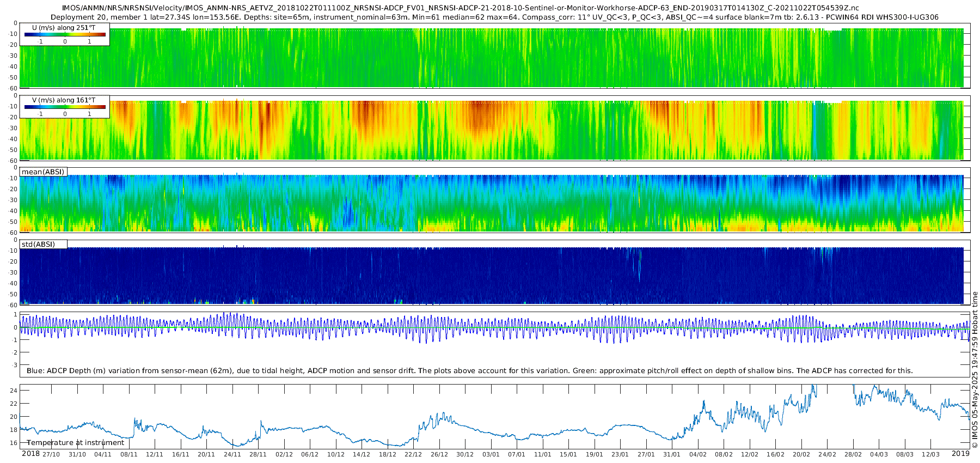
Task: Click the '10/12' date tick label
Action: [336, 454]
